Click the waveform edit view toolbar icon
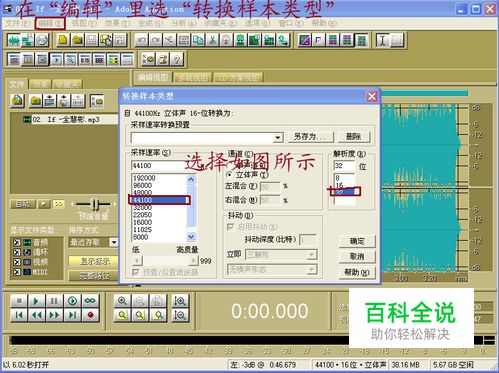Screen dimensions: 499x373 14,40
